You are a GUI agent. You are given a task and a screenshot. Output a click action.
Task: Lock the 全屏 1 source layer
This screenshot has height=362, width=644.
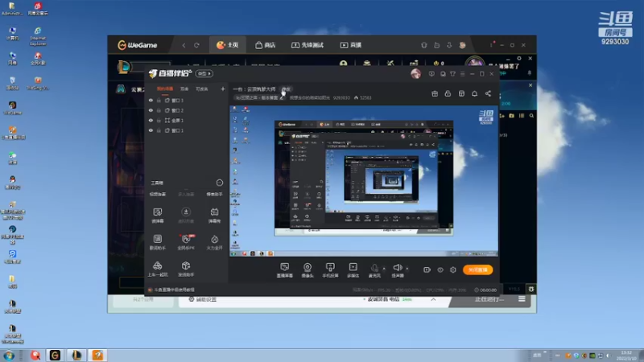[159, 120]
